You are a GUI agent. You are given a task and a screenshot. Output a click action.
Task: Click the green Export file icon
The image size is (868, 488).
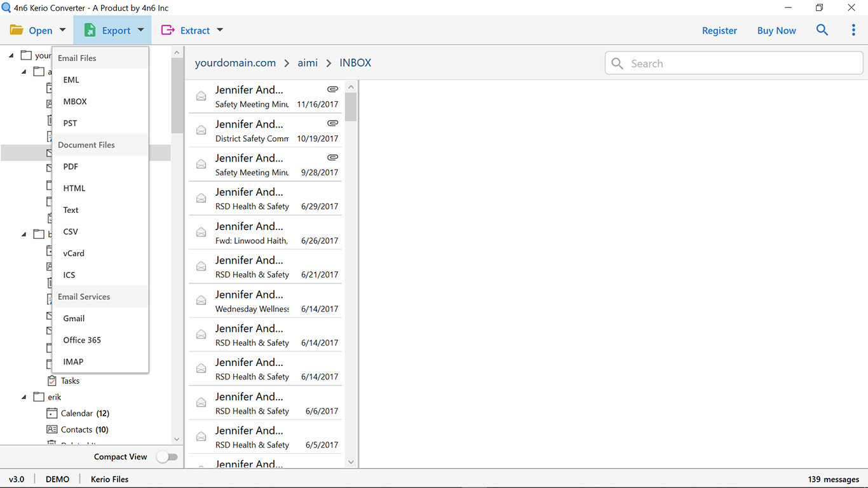click(90, 30)
